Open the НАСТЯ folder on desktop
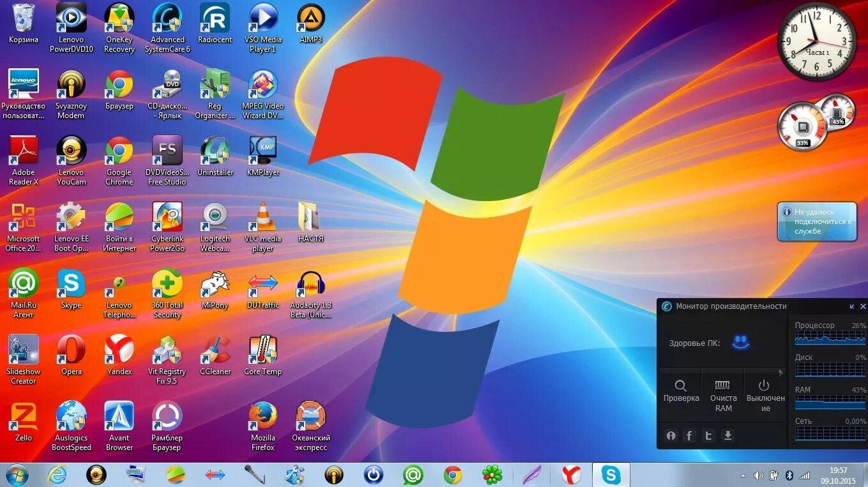 tap(310, 223)
